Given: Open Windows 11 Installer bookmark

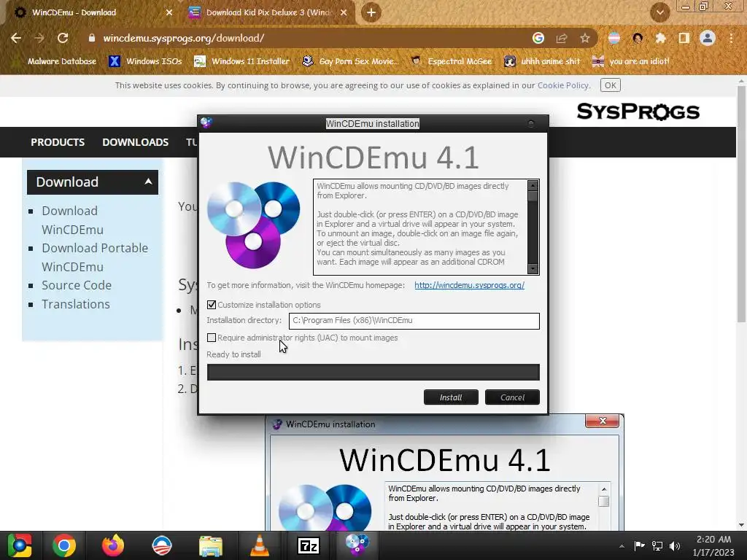Looking at the screenshot, I should 242,61.
